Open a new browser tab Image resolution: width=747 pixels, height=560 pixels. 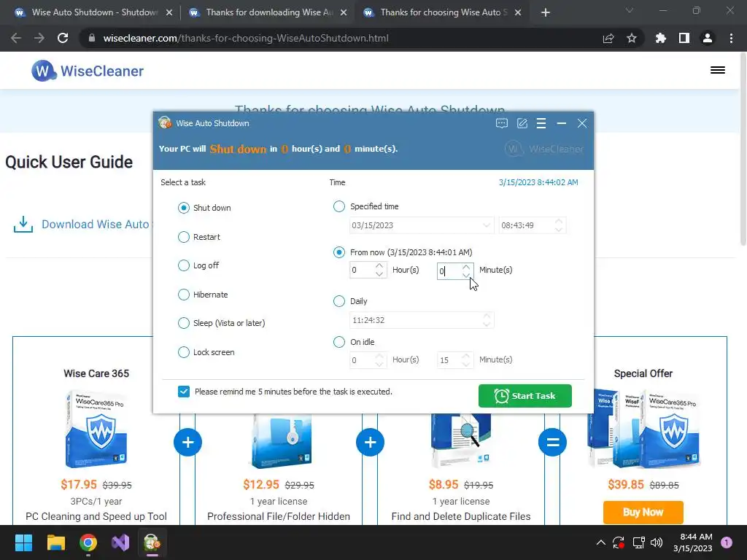(x=546, y=12)
